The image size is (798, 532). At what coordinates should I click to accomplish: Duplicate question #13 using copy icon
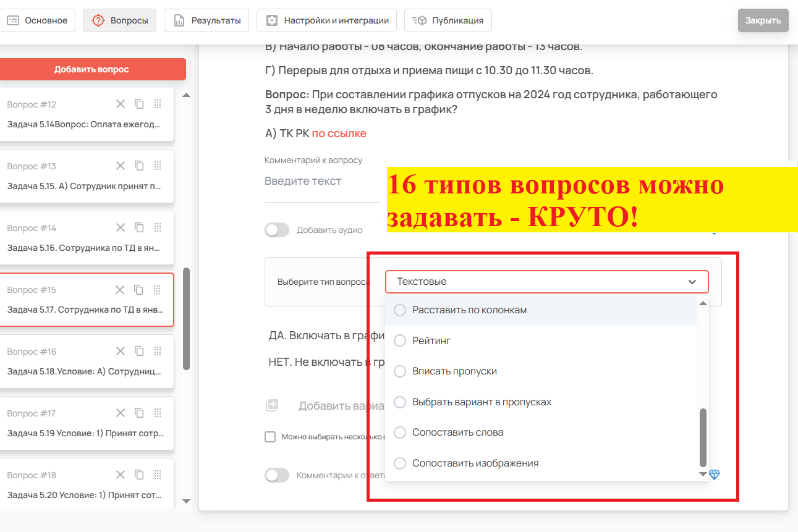pyautogui.click(x=139, y=166)
